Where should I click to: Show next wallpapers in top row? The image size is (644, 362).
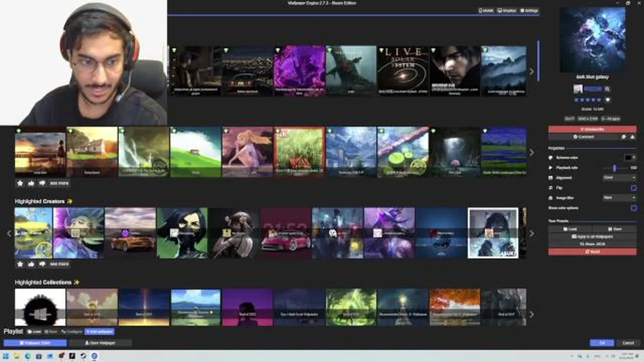click(x=531, y=71)
